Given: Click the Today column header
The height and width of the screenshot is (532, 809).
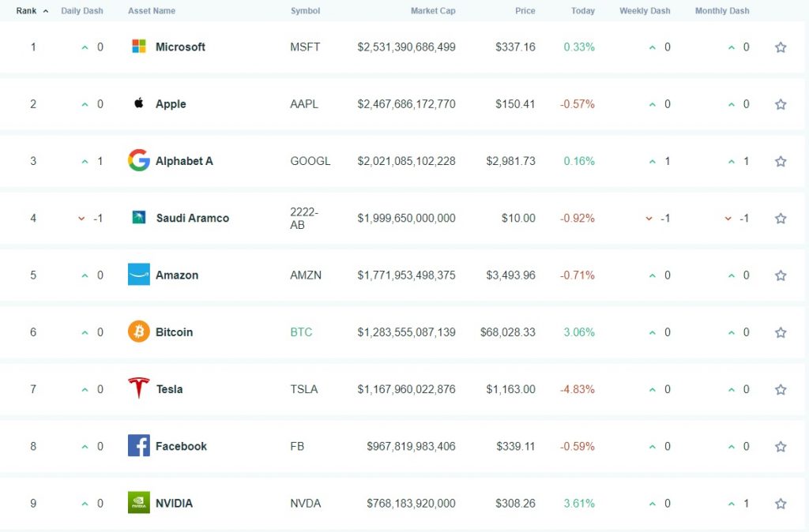Looking at the screenshot, I should [583, 11].
